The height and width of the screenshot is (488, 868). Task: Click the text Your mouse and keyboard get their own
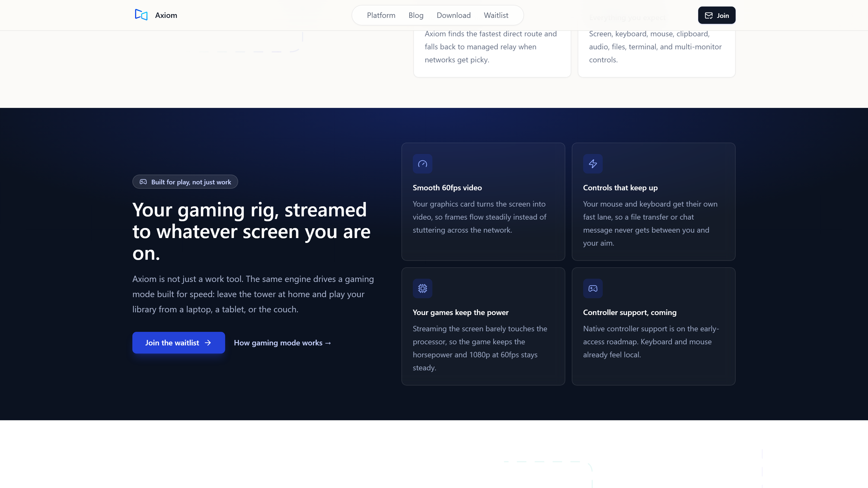tap(650, 223)
